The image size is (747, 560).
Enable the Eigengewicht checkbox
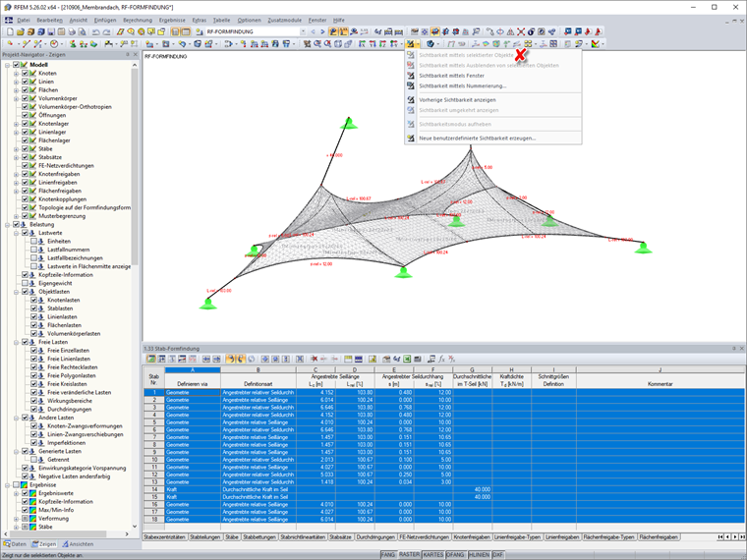click(26, 283)
